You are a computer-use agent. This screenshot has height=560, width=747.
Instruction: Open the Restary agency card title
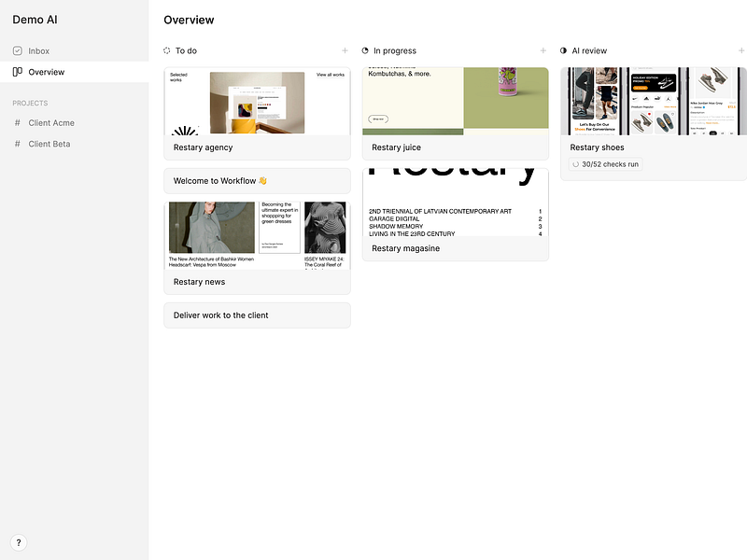tap(203, 147)
